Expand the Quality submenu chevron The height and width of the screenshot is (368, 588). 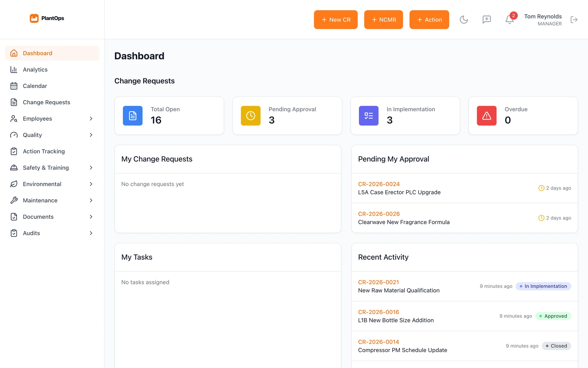(x=91, y=135)
